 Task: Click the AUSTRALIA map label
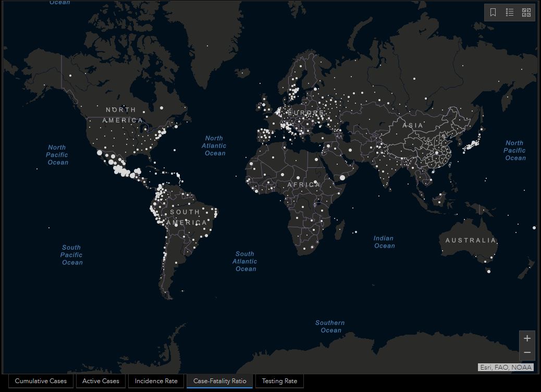pyautogui.click(x=471, y=240)
